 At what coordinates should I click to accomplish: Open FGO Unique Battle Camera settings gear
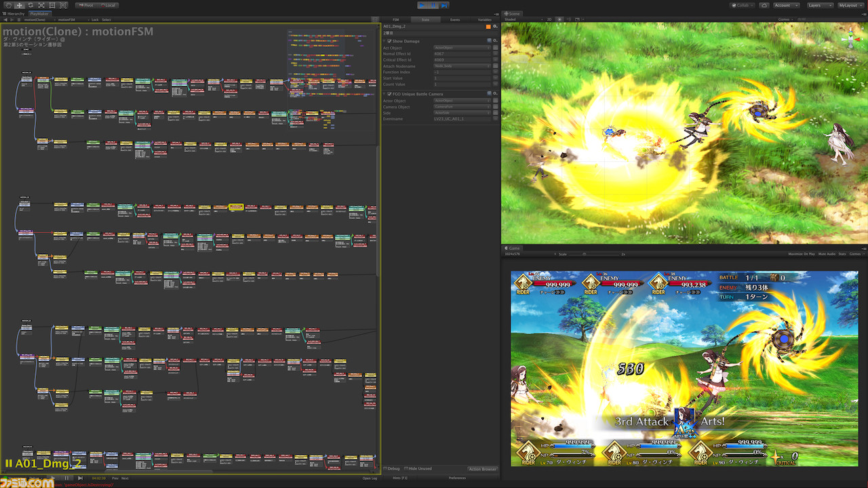496,94
